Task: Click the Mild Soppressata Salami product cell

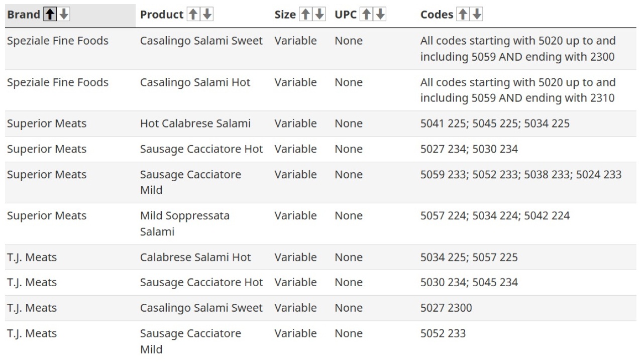Action: [x=185, y=223]
